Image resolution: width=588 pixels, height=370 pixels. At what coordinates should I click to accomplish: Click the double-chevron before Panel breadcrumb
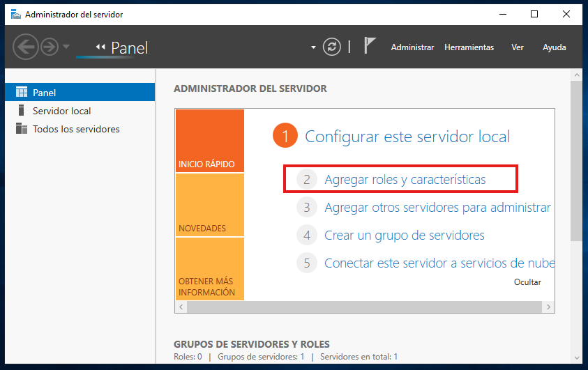point(100,47)
